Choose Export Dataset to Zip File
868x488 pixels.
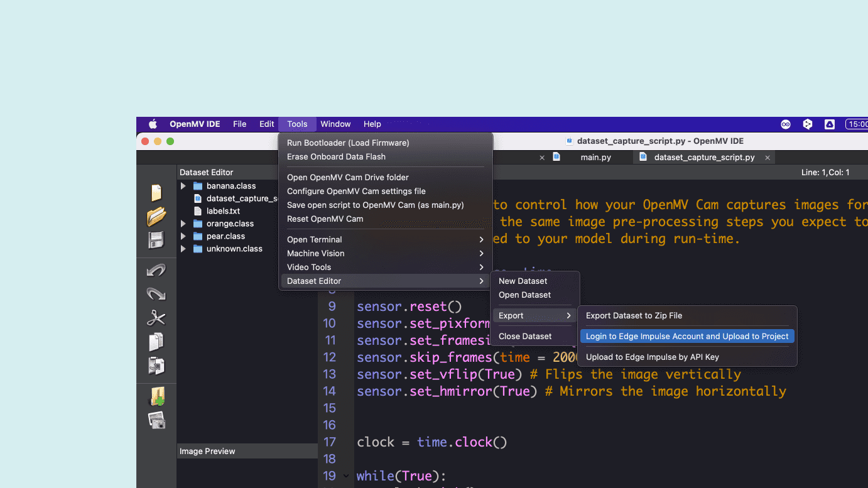[x=634, y=316]
